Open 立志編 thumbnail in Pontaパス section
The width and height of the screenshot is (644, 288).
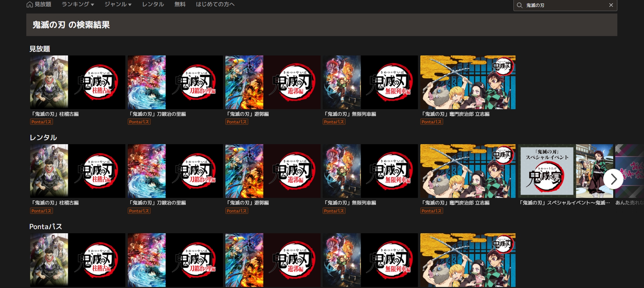click(468, 260)
